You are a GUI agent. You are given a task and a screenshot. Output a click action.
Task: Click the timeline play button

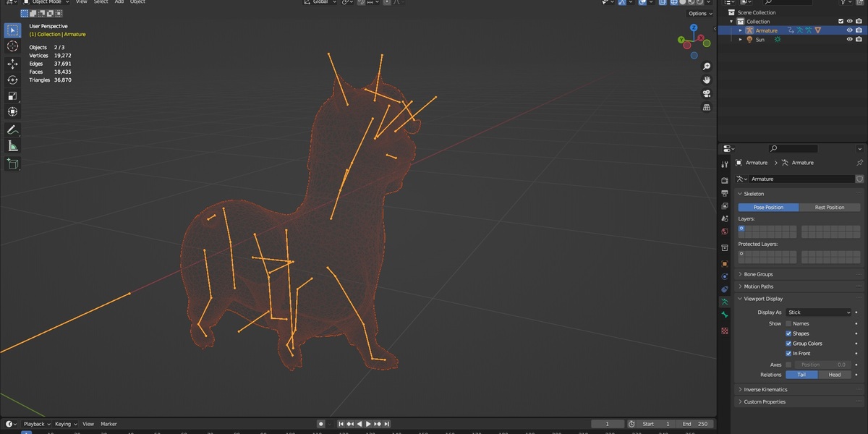368,424
